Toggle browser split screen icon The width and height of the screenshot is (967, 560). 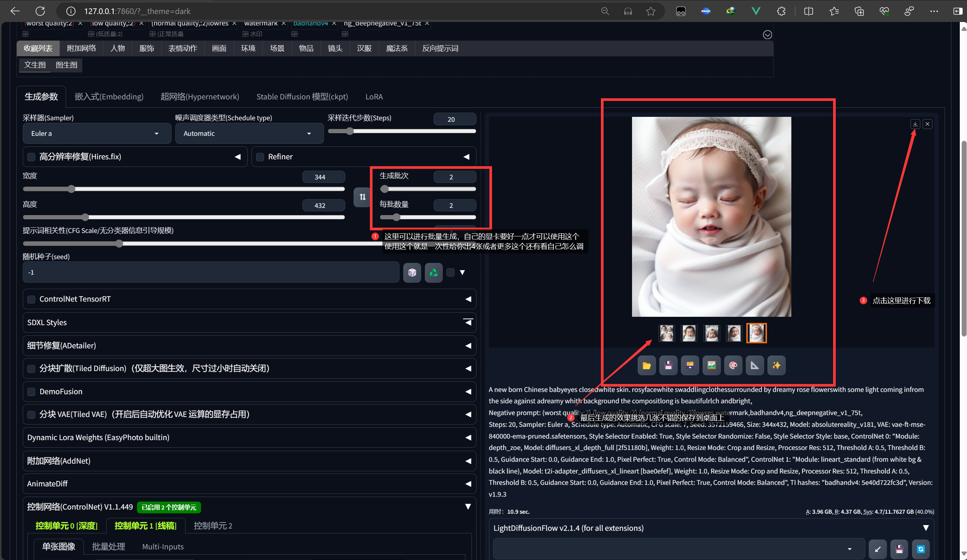tap(808, 11)
